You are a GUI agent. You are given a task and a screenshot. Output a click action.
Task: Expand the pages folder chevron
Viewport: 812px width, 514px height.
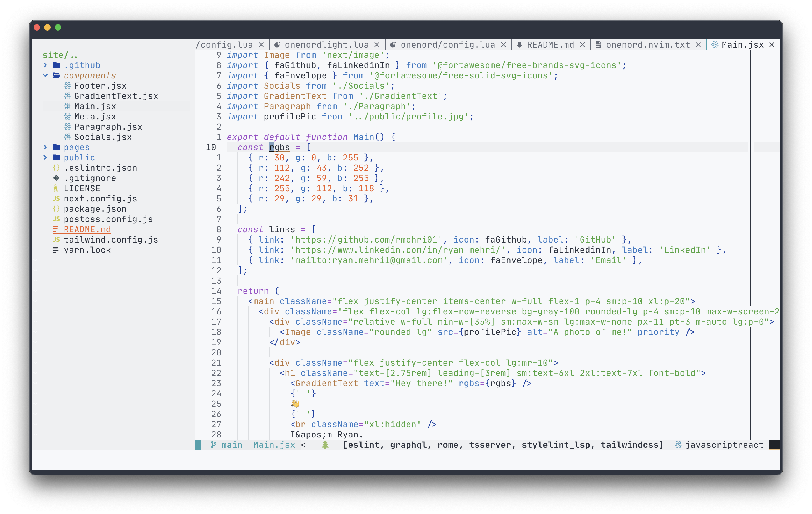tap(45, 147)
